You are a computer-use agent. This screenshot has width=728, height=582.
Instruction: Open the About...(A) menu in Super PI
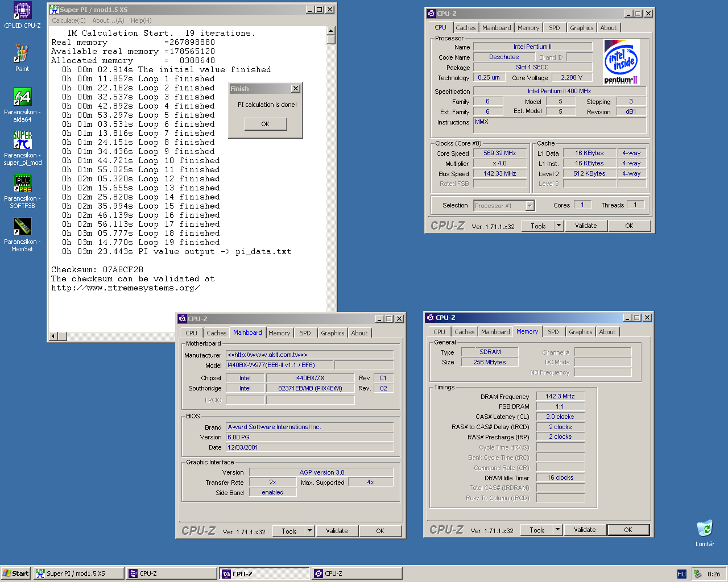click(108, 20)
